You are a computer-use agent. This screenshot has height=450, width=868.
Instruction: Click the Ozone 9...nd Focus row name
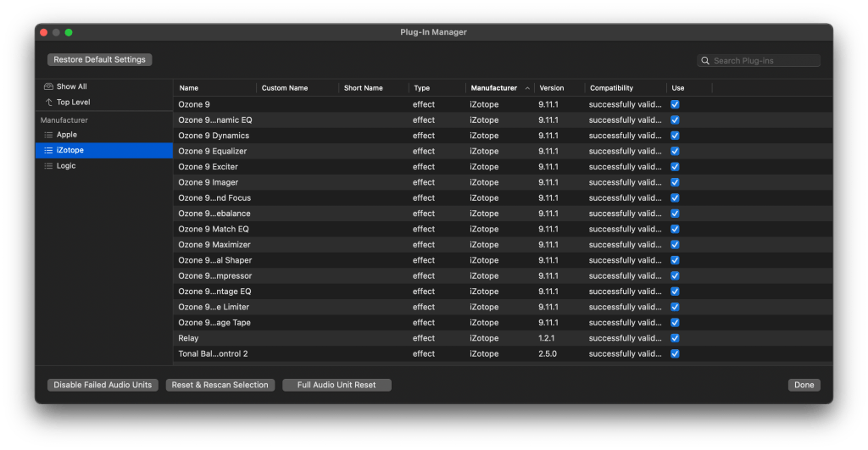coord(214,197)
